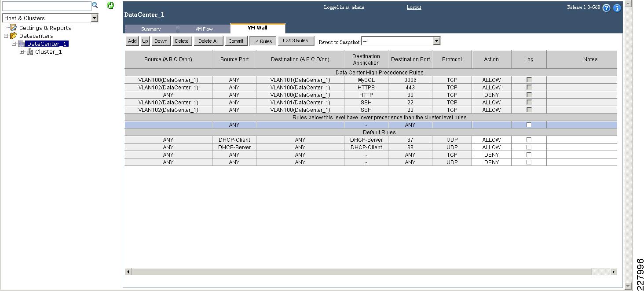Select Cluster_1 tree item label
The height and width of the screenshot is (291, 644).
point(48,52)
